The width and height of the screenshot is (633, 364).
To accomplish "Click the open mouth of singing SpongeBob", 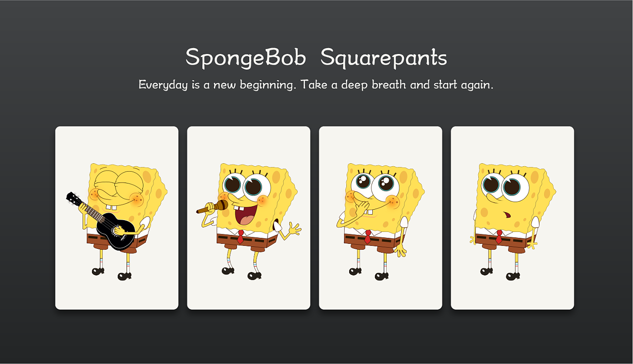I will tap(245, 215).
